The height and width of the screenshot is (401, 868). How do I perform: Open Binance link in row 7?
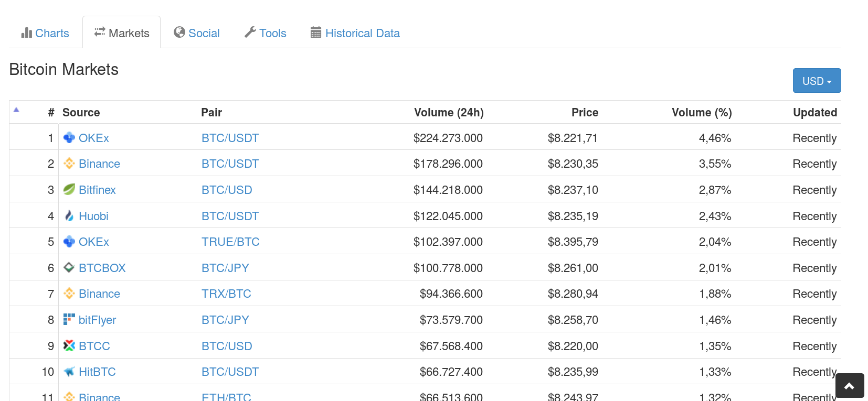click(x=99, y=294)
